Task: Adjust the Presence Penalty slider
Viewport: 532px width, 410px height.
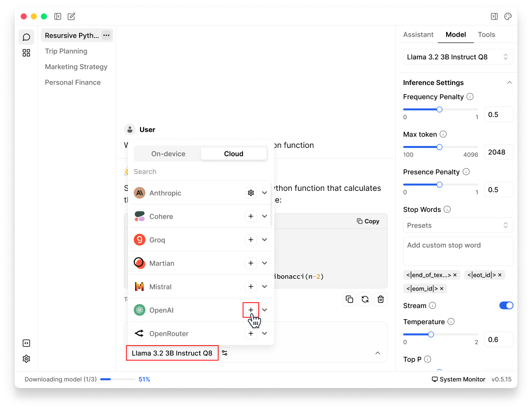Action: (440, 184)
